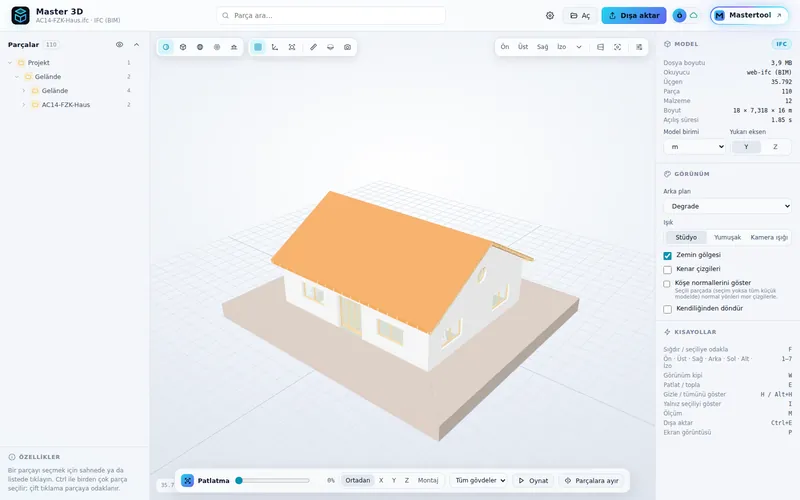Select the first highlighted shading mode icon
This screenshot has height=500, width=800.
tap(166, 47)
